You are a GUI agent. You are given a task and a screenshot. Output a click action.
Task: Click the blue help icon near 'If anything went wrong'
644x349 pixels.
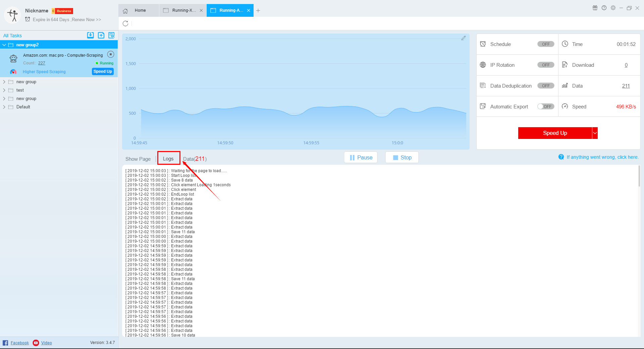point(561,157)
